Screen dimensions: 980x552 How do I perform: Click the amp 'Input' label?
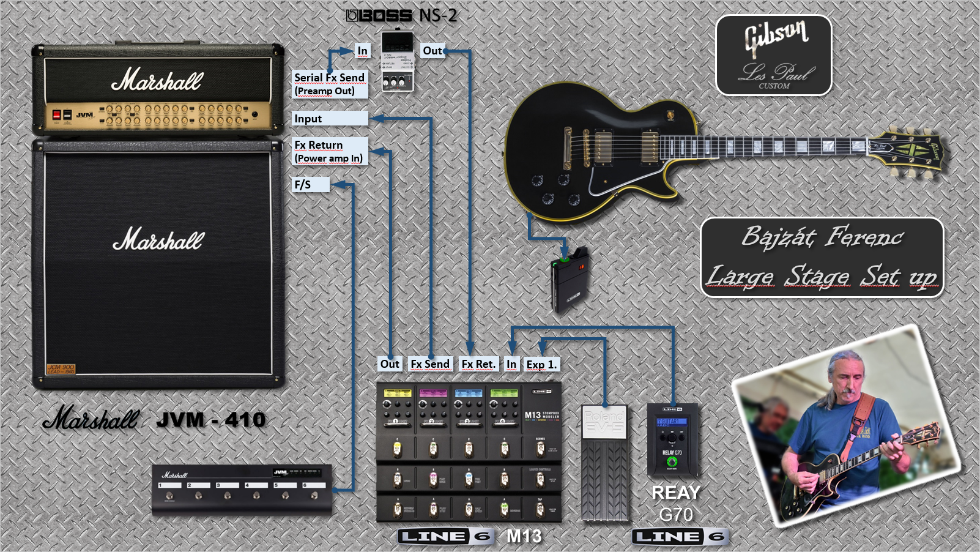[x=330, y=118]
